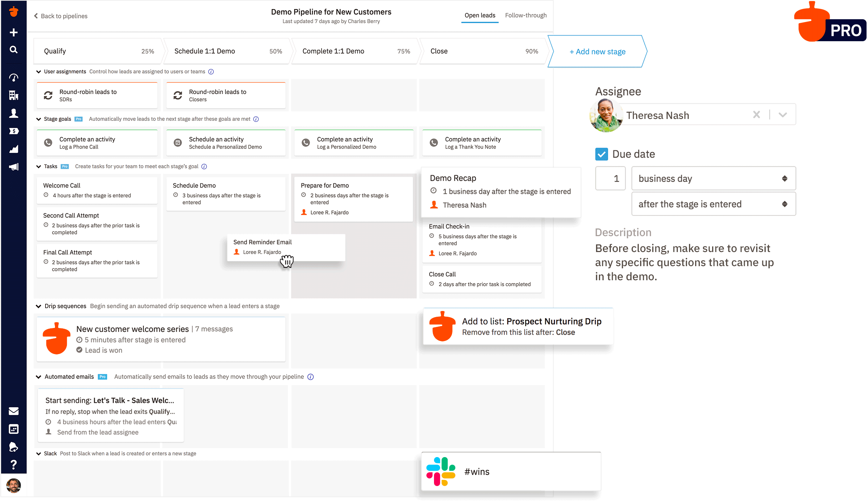Image resolution: width=868 pixels, height=503 pixels.
Task: Collapse the Stage goals section
Action: pos(37,119)
